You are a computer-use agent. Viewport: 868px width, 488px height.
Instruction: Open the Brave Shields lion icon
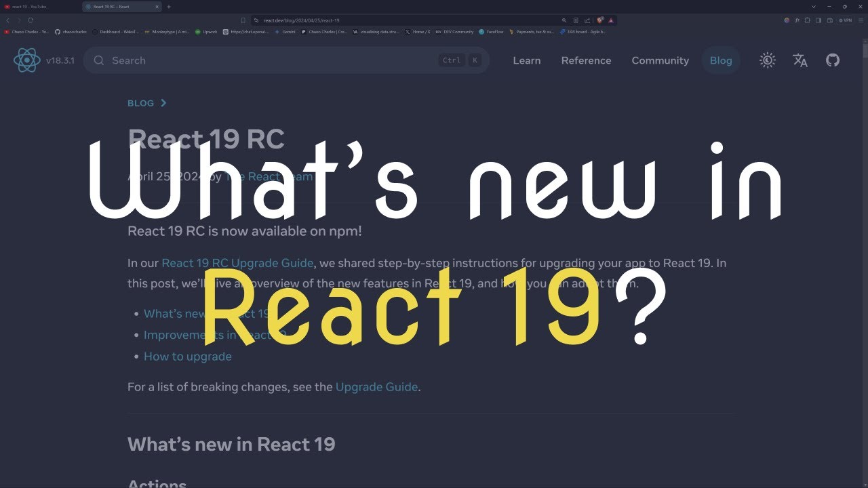[x=600, y=20]
